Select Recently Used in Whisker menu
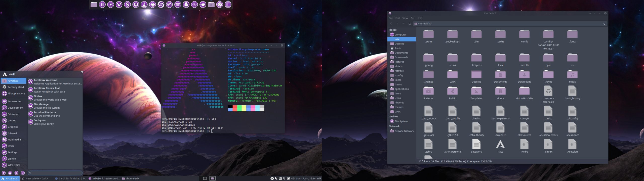 tap(14, 87)
